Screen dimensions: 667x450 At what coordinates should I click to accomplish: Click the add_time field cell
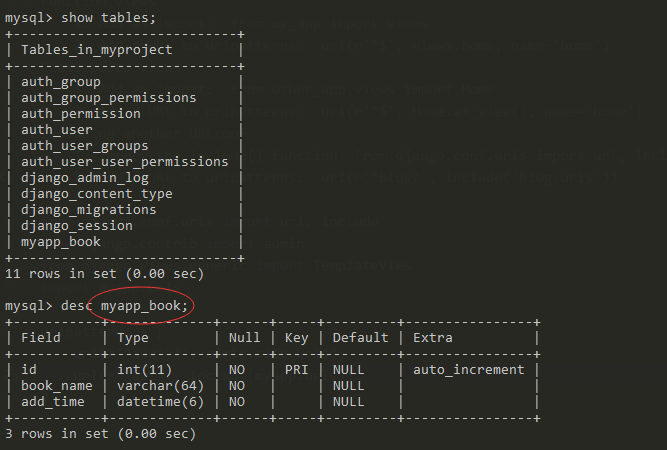click(52, 401)
